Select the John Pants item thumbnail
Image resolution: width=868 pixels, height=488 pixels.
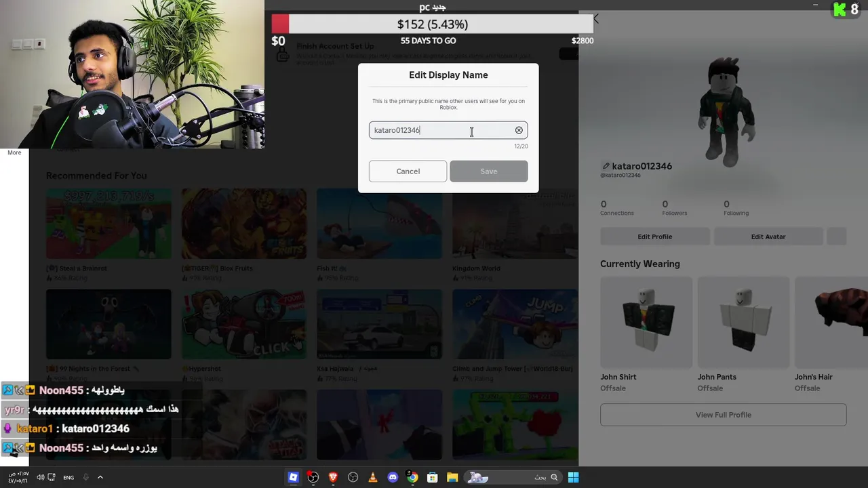(743, 322)
